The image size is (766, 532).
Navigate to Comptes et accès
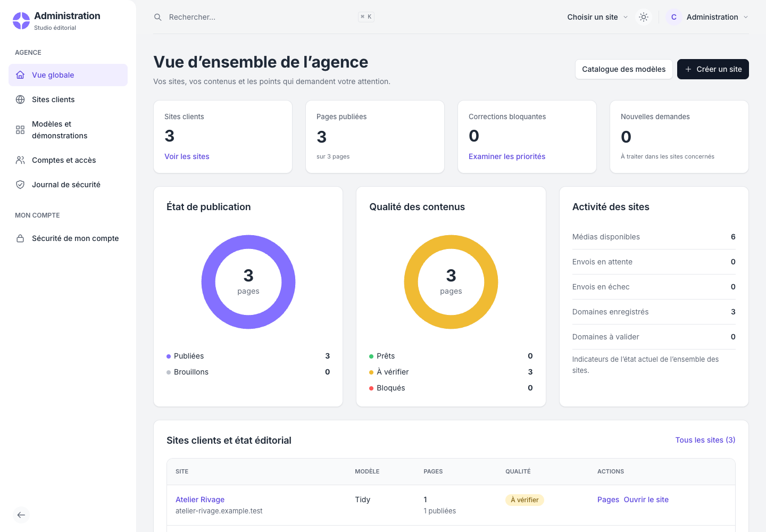pos(68,160)
